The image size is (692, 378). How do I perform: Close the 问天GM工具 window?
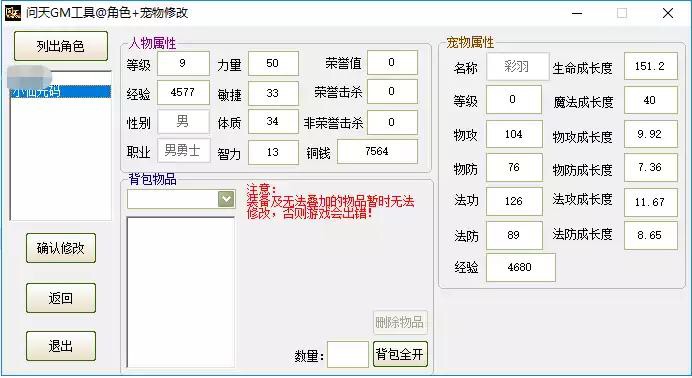[668, 13]
